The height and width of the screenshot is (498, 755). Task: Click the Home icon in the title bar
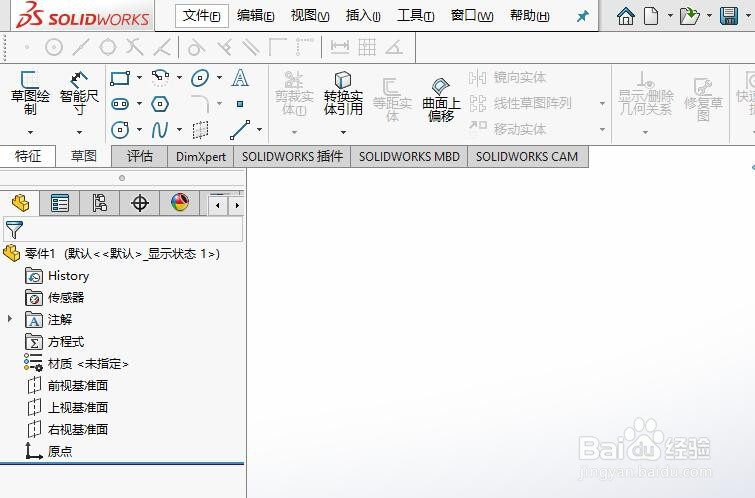click(x=625, y=16)
